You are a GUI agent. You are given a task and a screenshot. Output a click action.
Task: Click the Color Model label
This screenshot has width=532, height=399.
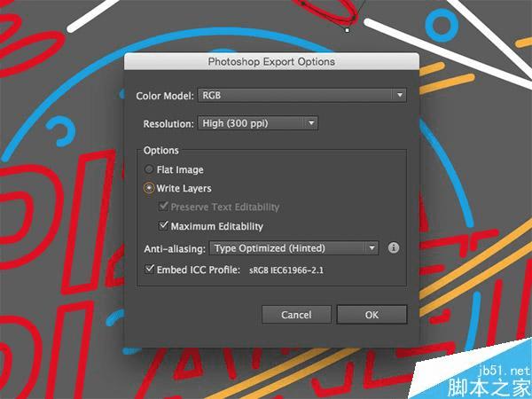(165, 96)
